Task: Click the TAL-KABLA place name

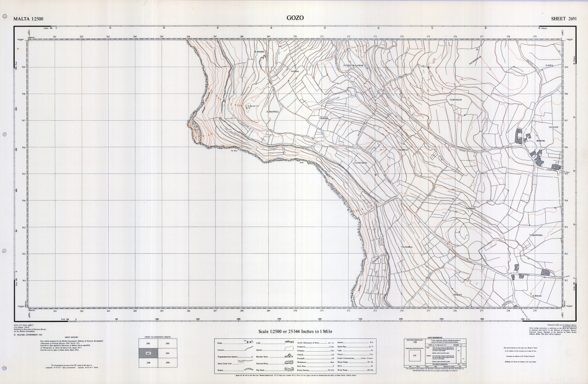Action: pos(406,247)
